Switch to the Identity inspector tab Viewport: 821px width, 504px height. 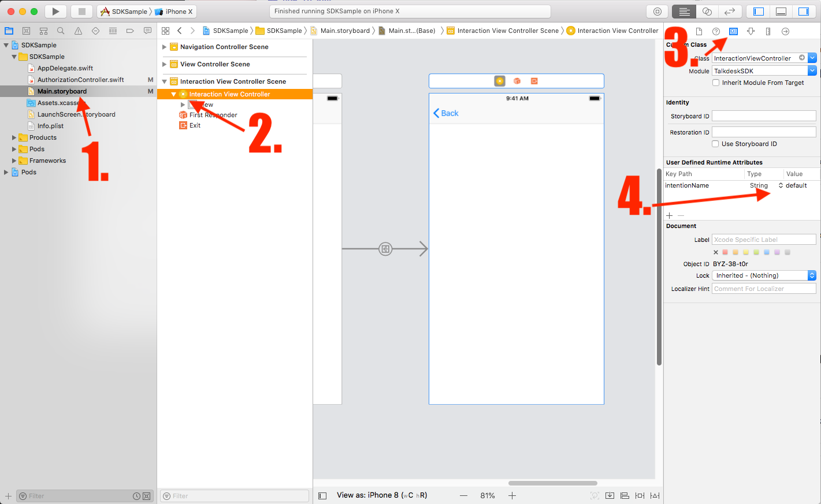click(733, 31)
